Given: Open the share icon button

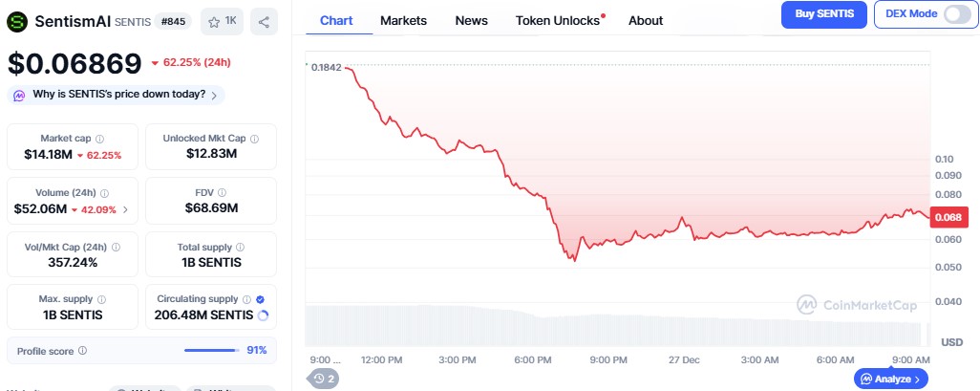Looking at the screenshot, I should click(x=264, y=21).
